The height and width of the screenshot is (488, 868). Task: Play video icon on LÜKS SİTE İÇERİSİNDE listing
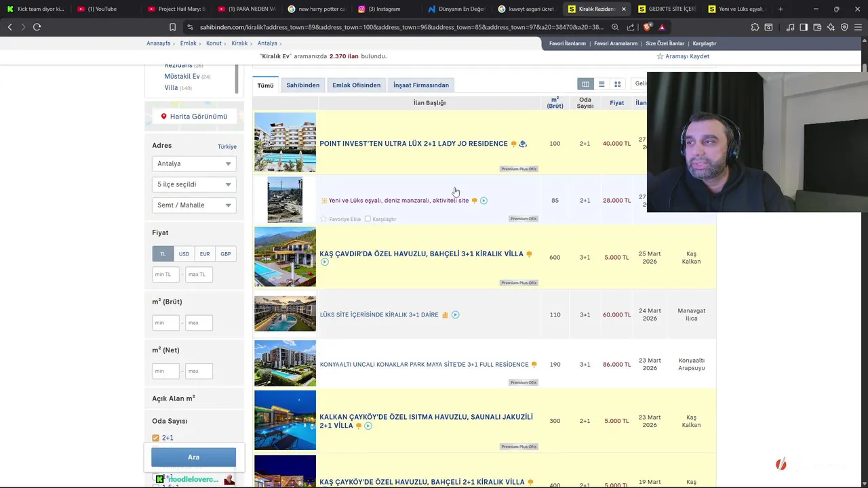(456, 314)
